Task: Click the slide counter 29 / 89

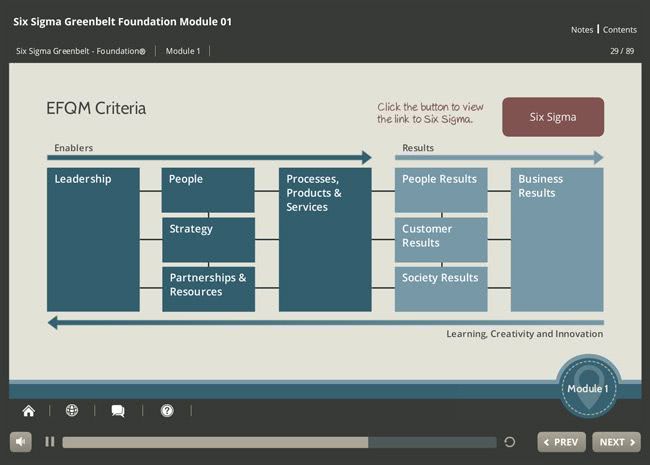Action: coord(622,51)
